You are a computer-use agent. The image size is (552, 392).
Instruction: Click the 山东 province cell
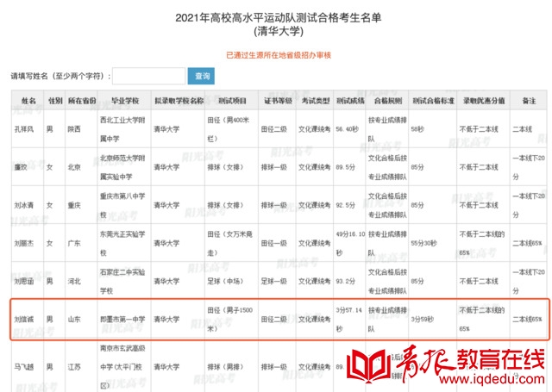coord(74,320)
